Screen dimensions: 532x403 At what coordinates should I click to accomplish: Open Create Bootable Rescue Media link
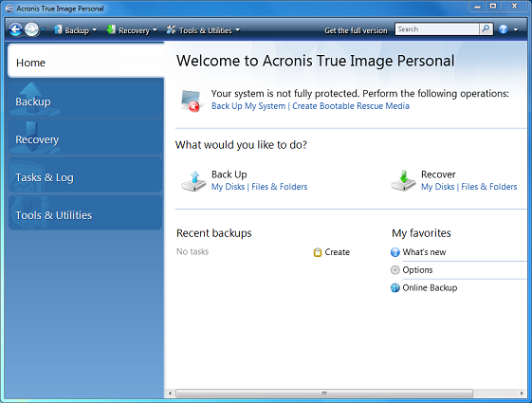click(x=351, y=106)
